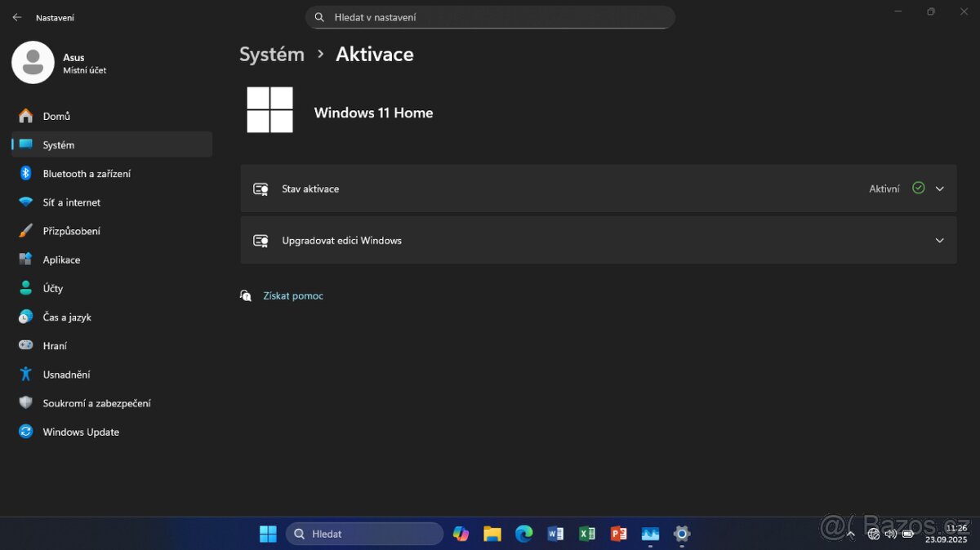980x550 pixels.
Task: Click Systém in the breadcrumb path
Action: (x=272, y=54)
